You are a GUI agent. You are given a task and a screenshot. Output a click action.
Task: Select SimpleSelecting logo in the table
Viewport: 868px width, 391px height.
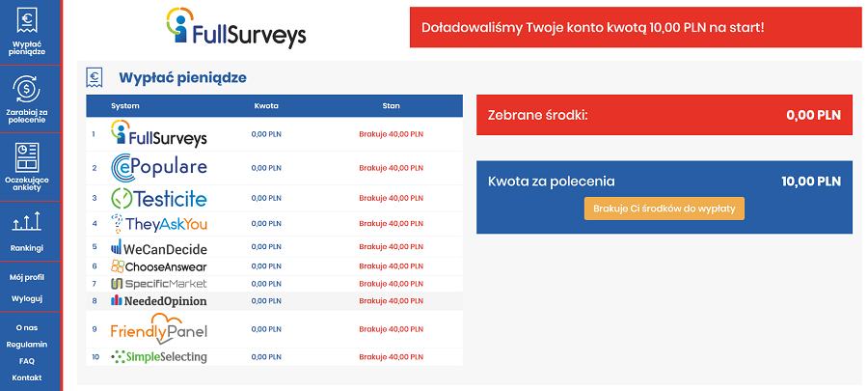159,356
